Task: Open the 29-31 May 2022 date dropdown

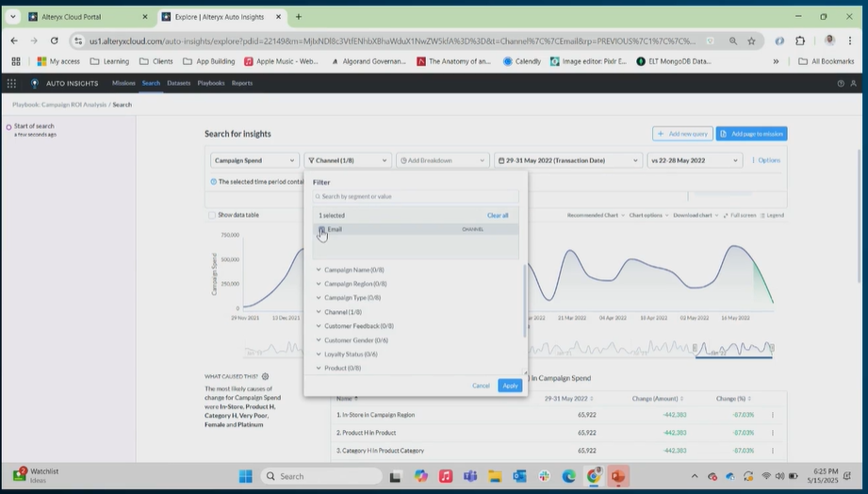Action: (568, 160)
